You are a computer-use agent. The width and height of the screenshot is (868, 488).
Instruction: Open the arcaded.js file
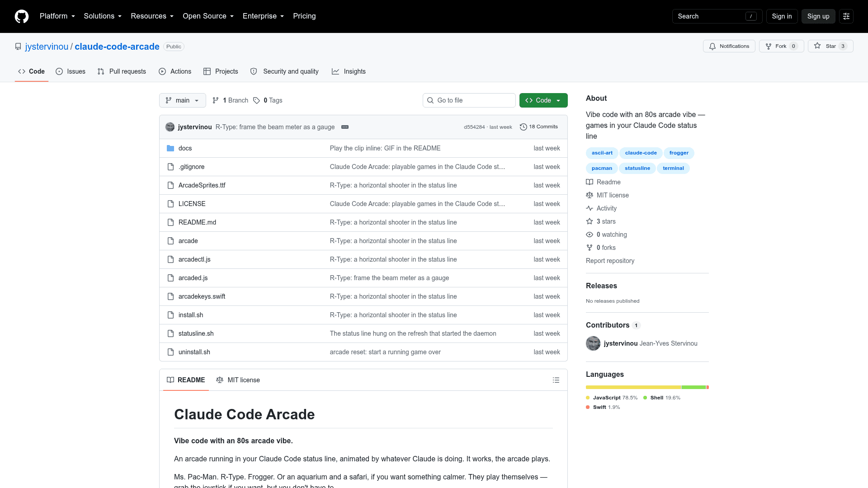(193, 278)
